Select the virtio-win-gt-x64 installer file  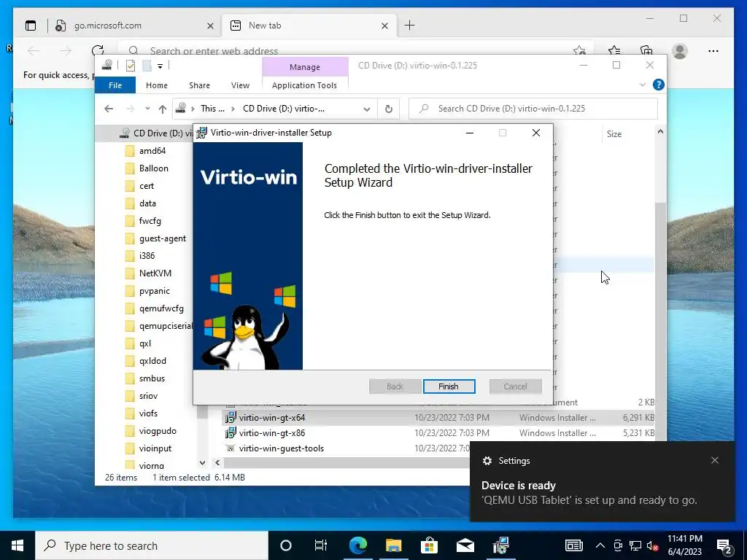click(271, 418)
